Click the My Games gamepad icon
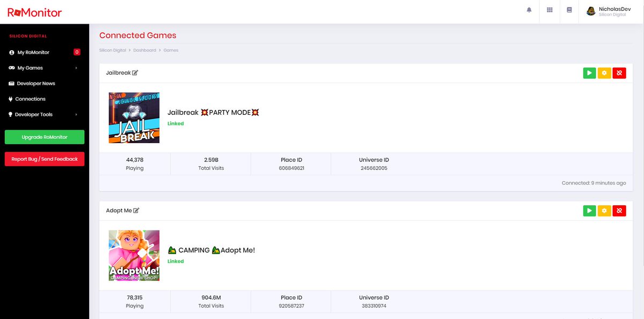 pos(12,68)
